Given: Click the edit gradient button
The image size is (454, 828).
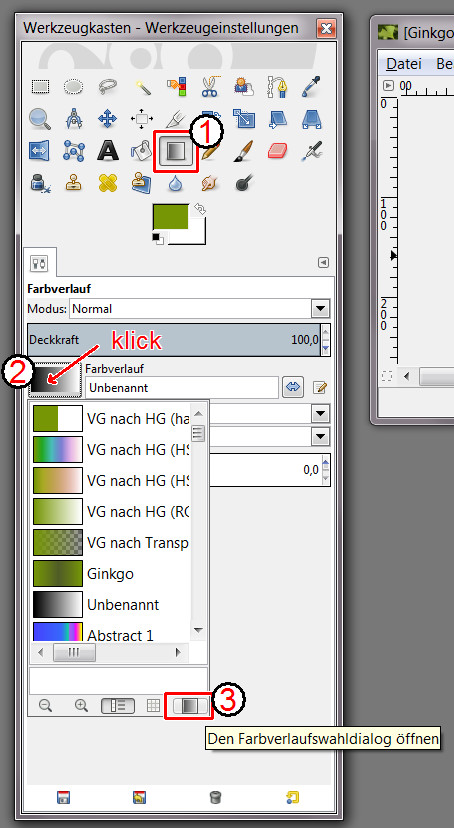Looking at the screenshot, I should 319,388.
